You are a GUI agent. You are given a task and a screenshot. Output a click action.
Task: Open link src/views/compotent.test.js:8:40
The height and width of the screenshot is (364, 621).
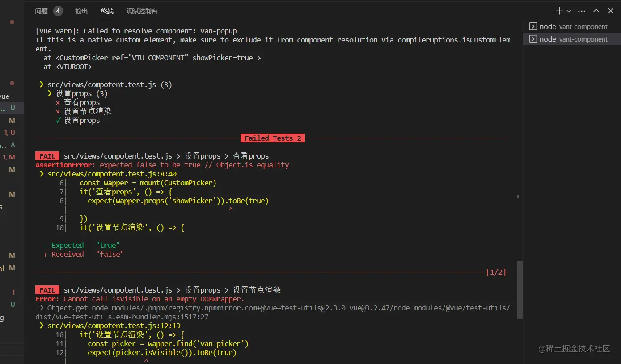[x=112, y=174]
